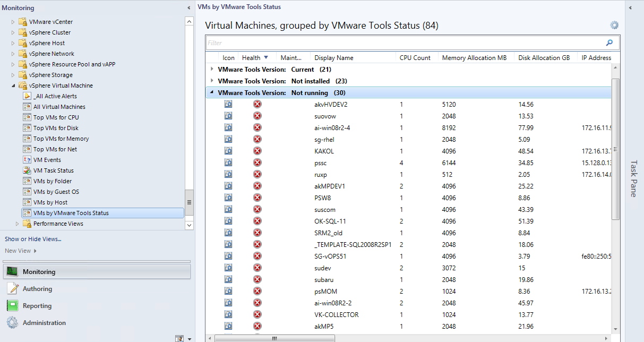Expand the Performance Views folder
This screenshot has width=644, height=342.
[x=18, y=224]
